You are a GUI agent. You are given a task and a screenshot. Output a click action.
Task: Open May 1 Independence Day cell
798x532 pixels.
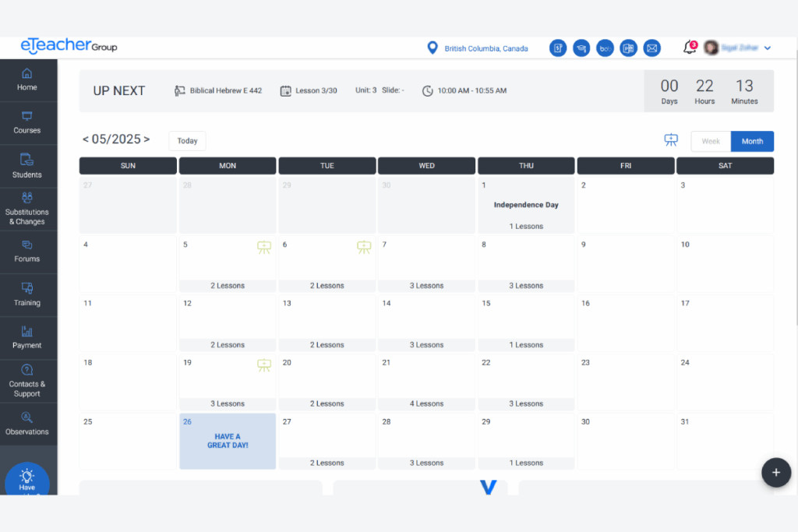526,205
